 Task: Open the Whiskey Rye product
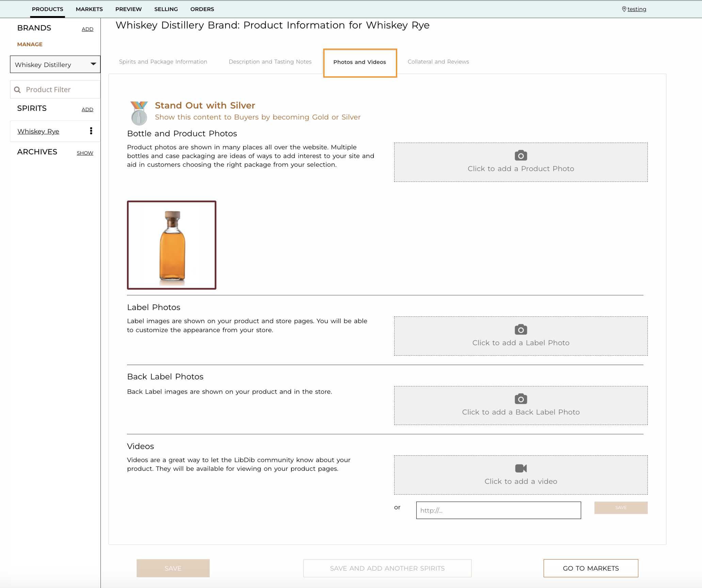38,131
